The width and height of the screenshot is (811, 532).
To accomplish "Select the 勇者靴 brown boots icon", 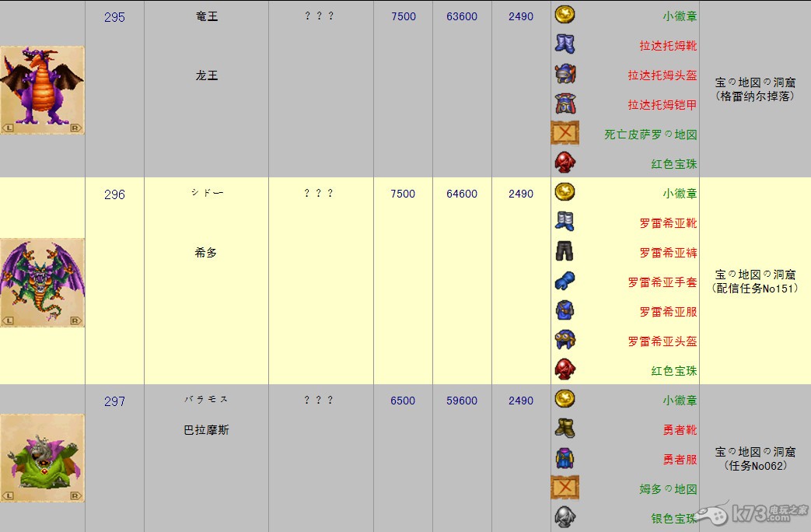I will (565, 429).
